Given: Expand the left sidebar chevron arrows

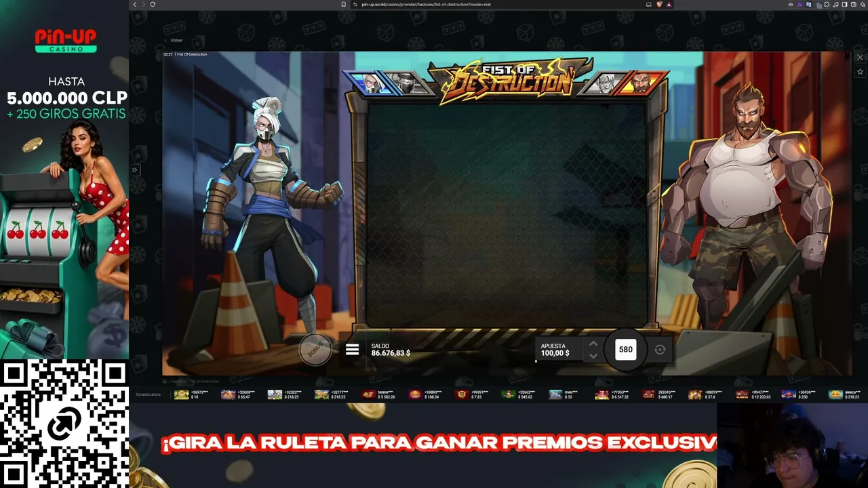Looking at the screenshot, I should 134,170.
